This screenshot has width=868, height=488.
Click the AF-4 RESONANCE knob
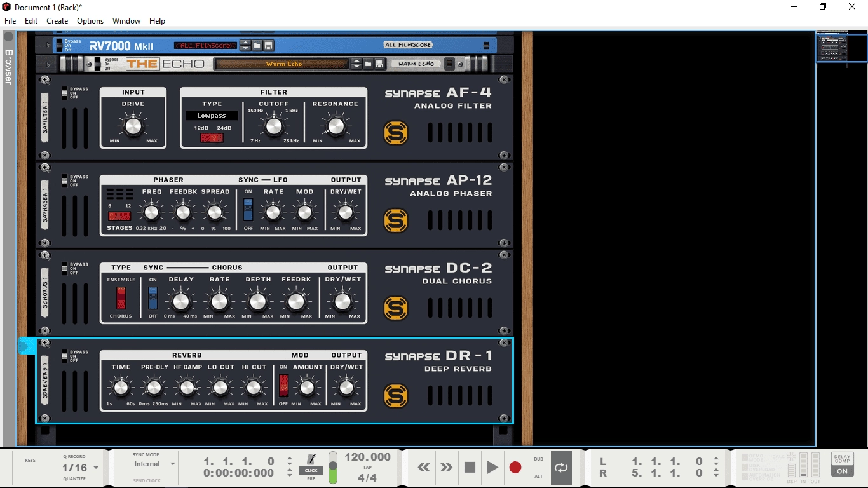pyautogui.click(x=336, y=126)
